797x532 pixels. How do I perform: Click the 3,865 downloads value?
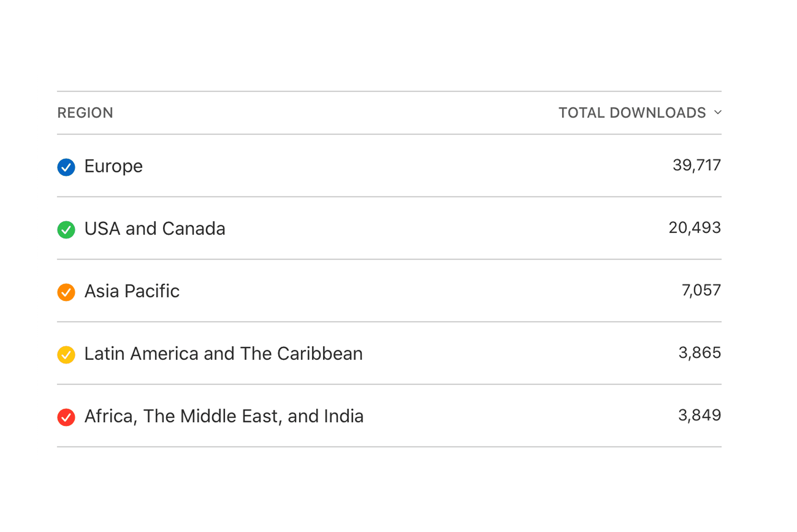(x=700, y=353)
